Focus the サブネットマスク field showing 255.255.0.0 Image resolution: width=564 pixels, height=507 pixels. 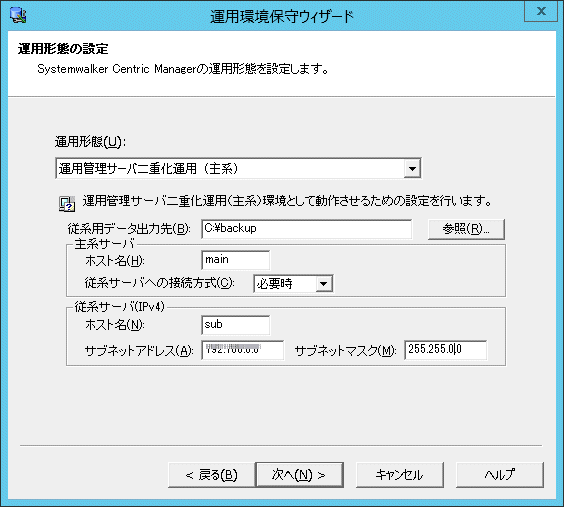point(445,350)
